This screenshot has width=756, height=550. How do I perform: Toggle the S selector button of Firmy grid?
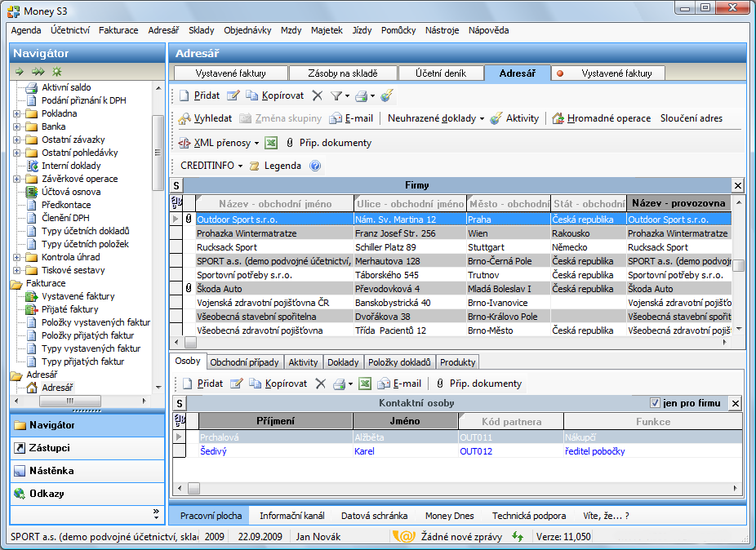[x=176, y=185]
